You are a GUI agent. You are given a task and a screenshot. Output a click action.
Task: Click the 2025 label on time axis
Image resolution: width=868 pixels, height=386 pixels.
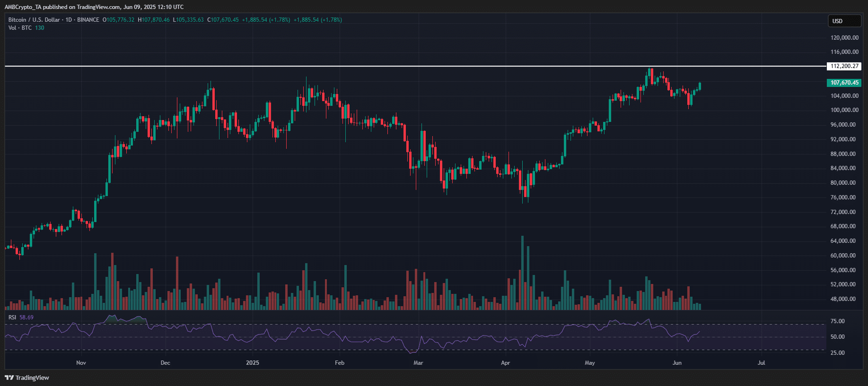pyautogui.click(x=253, y=363)
